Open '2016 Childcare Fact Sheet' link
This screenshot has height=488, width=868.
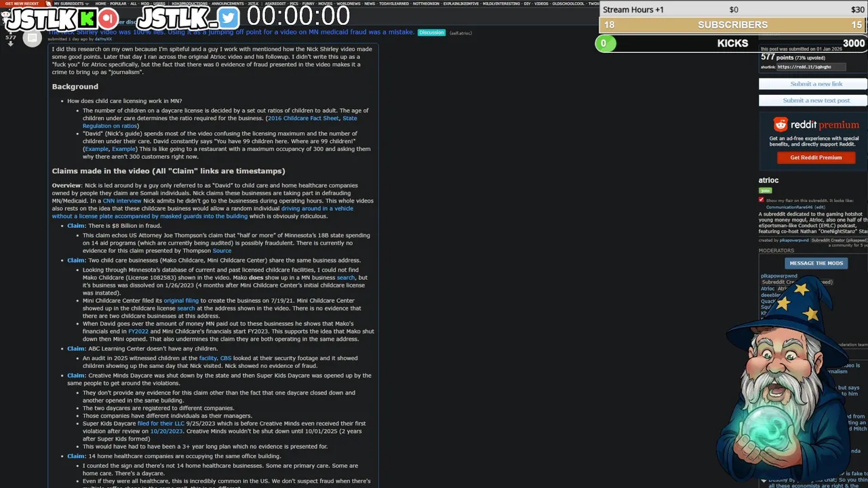(x=303, y=118)
